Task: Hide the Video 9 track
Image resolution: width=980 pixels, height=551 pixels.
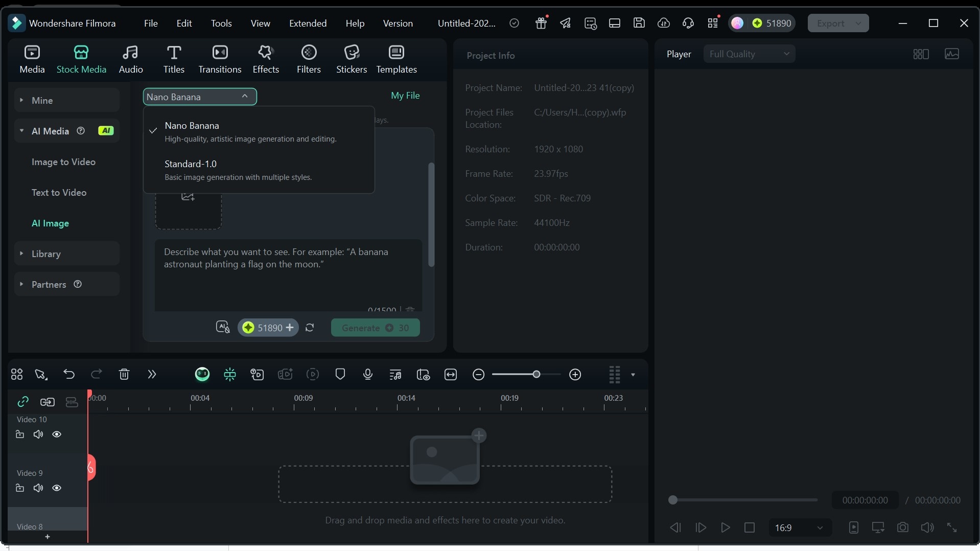Action: coord(57,488)
